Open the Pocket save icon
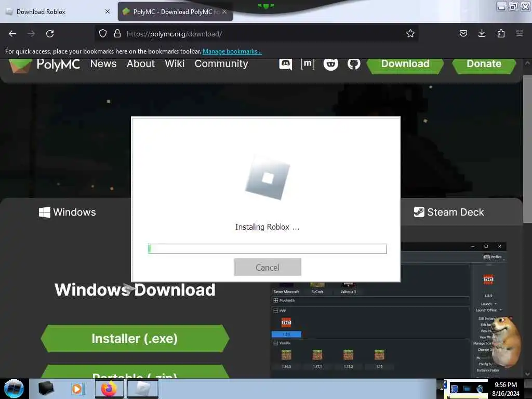This screenshot has width=532, height=399. 463,34
